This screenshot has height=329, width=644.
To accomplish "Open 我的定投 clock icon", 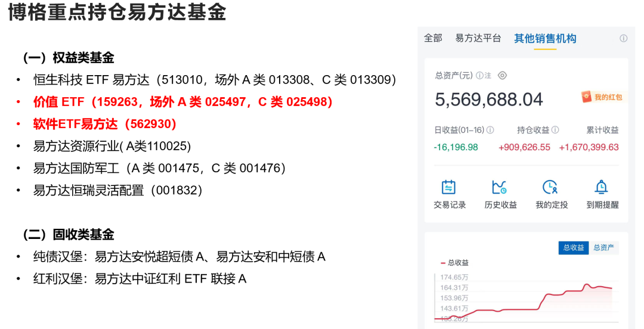I will coord(550,187).
